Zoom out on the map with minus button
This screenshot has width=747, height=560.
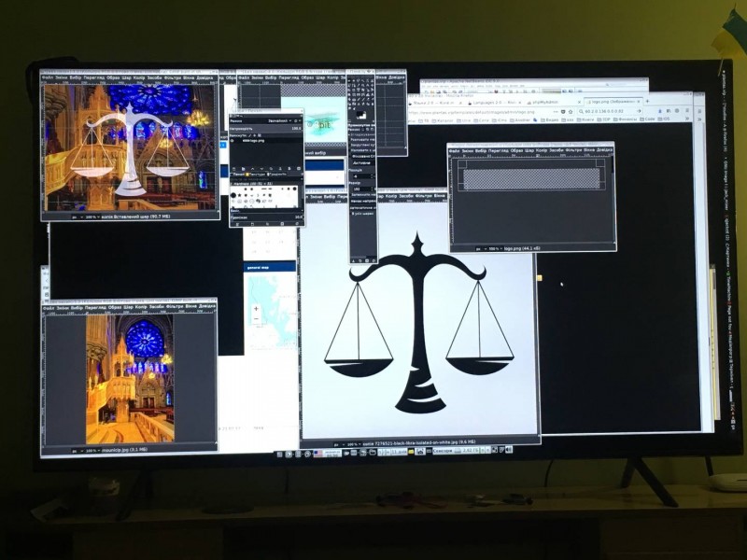256,319
